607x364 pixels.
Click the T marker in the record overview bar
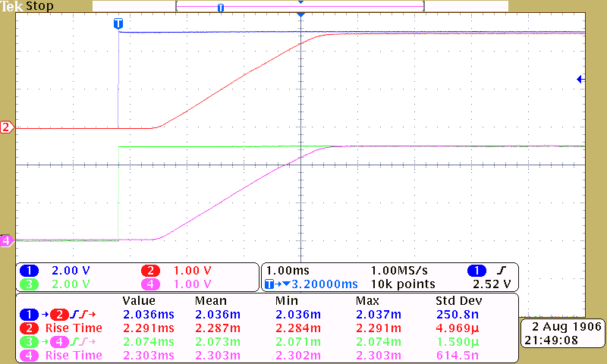[x=221, y=8]
